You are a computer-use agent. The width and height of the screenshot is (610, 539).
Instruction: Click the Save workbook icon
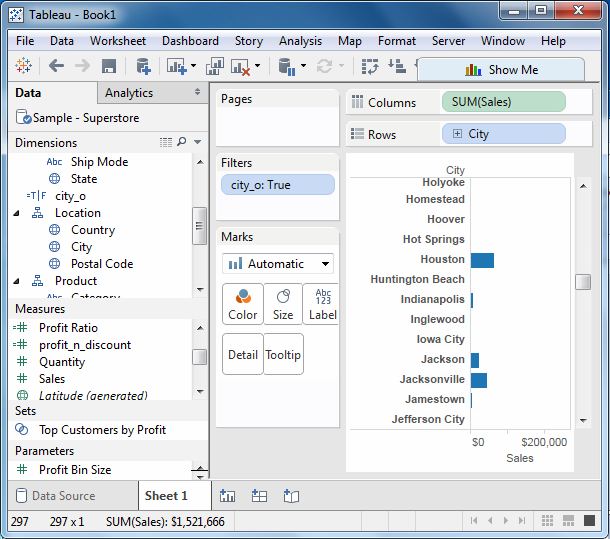coord(109,66)
